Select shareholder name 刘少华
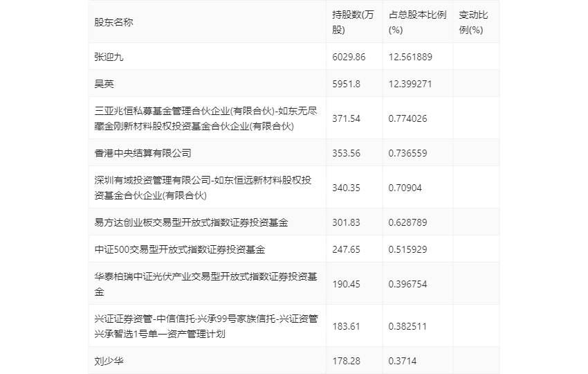 (109, 361)
